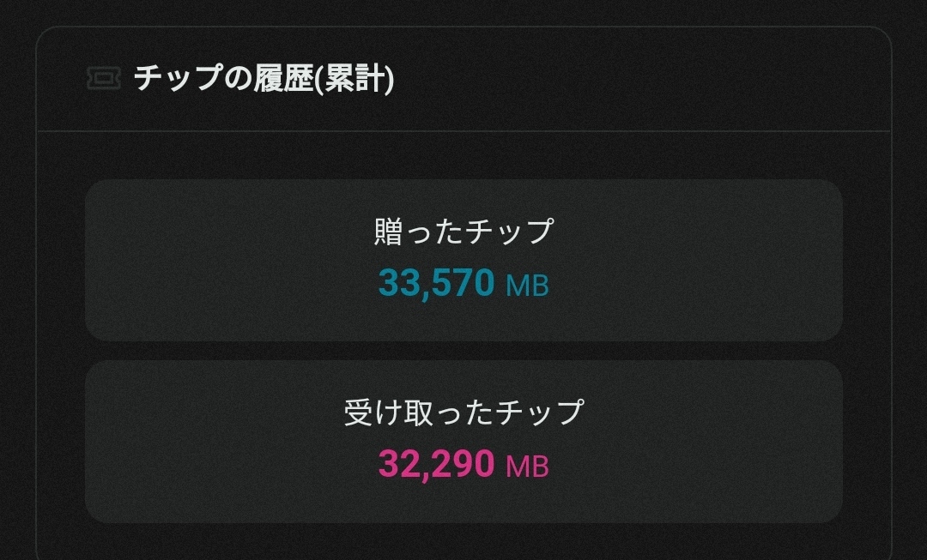This screenshot has width=927, height=560.
Task: Click the teal 33,570 amount
Action: tap(436, 282)
